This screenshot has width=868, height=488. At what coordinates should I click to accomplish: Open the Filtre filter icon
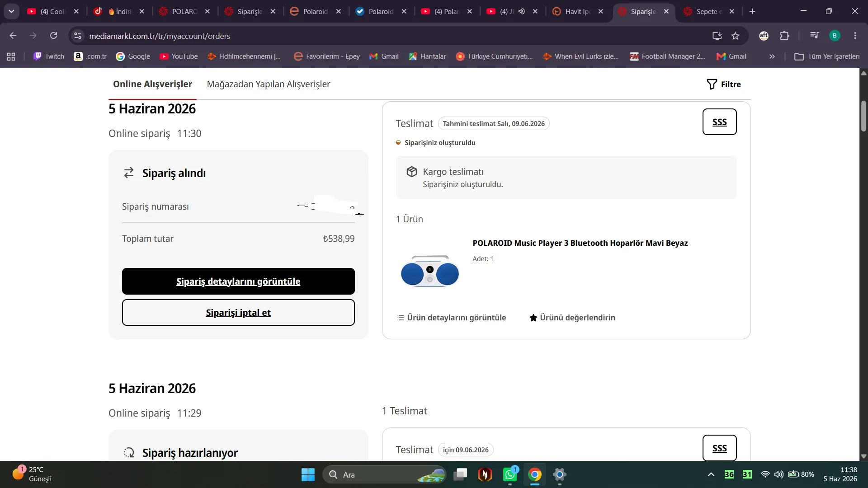(712, 84)
